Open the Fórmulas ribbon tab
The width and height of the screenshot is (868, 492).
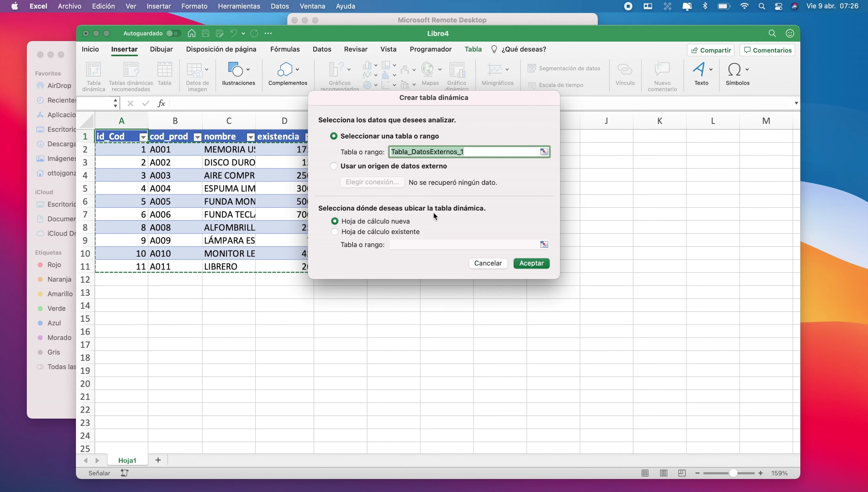285,49
